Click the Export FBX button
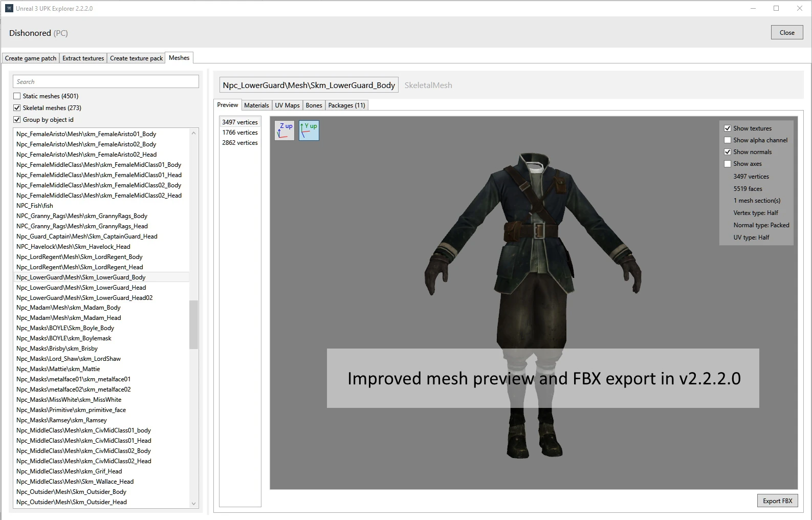Viewport: 812px width, 520px height. (777, 501)
